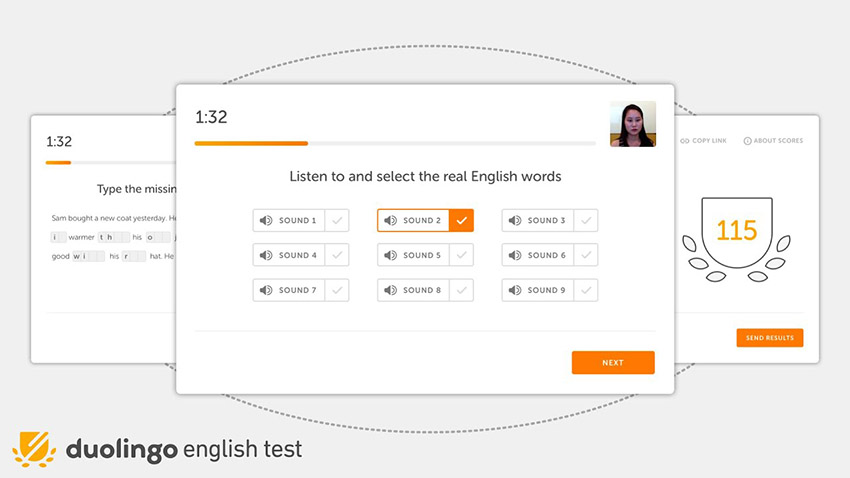
Task: Play Sound 8 speaker icon
Action: (390, 290)
